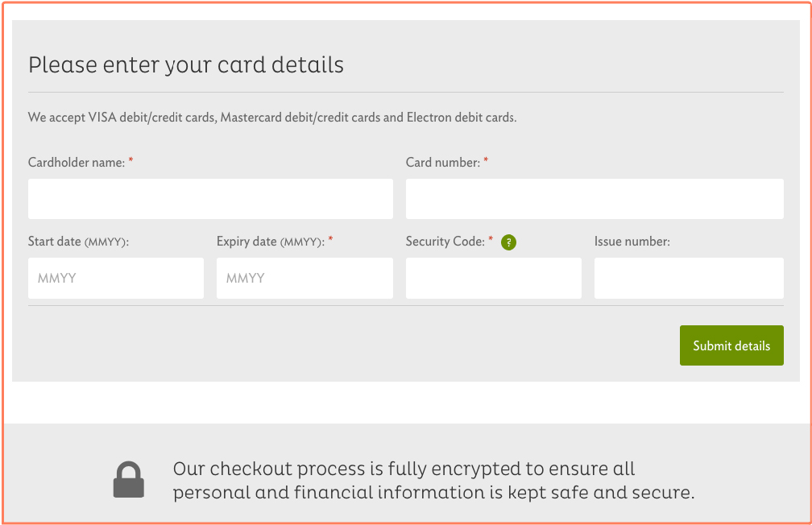Image resolution: width=812 pixels, height=525 pixels.
Task: Open the Security Code help tooltip
Action: 507,242
